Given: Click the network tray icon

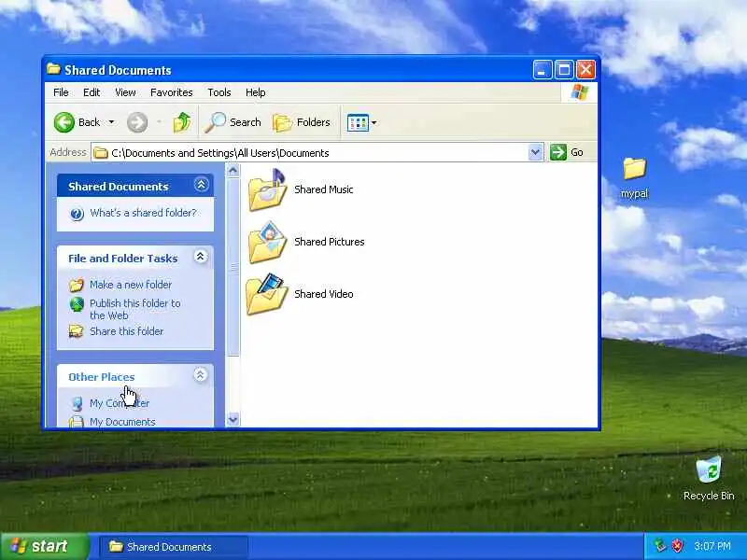Looking at the screenshot, I should (660, 546).
